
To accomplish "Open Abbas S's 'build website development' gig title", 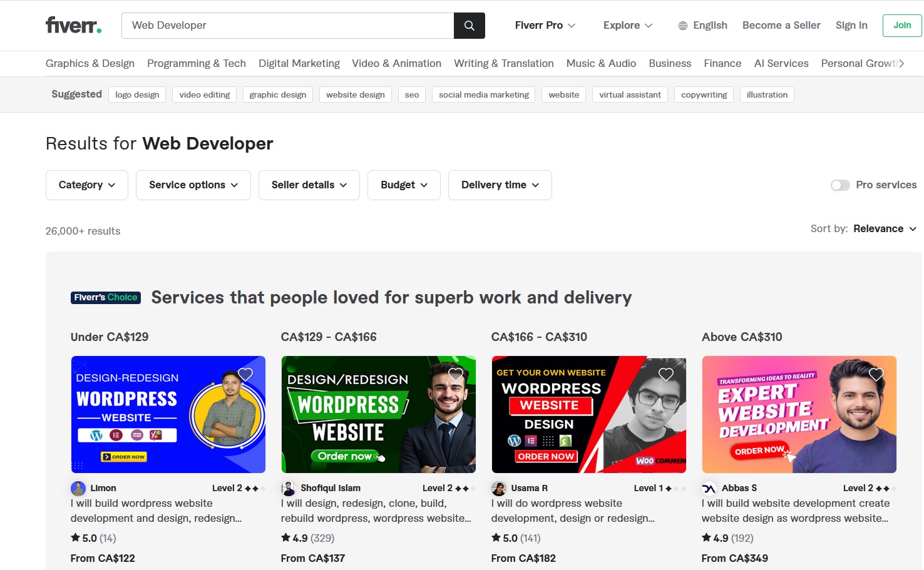I will (x=796, y=511).
